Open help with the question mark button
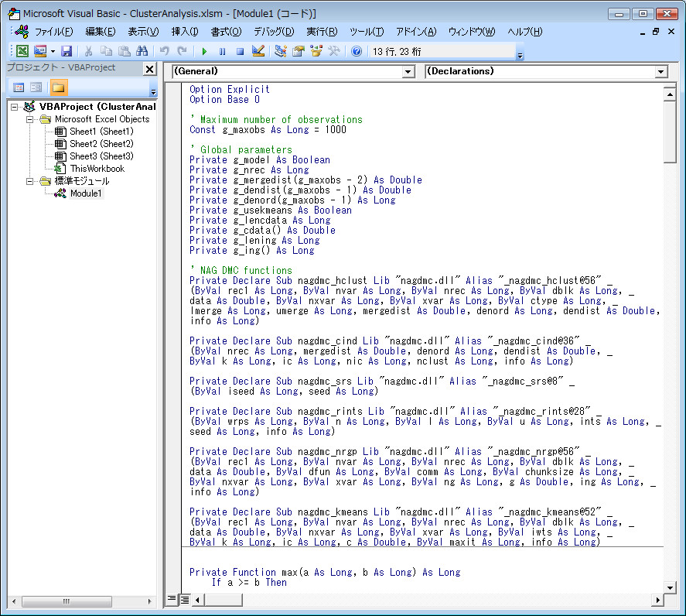Viewport: 686px width, 616px height. (x=355, y=51)
